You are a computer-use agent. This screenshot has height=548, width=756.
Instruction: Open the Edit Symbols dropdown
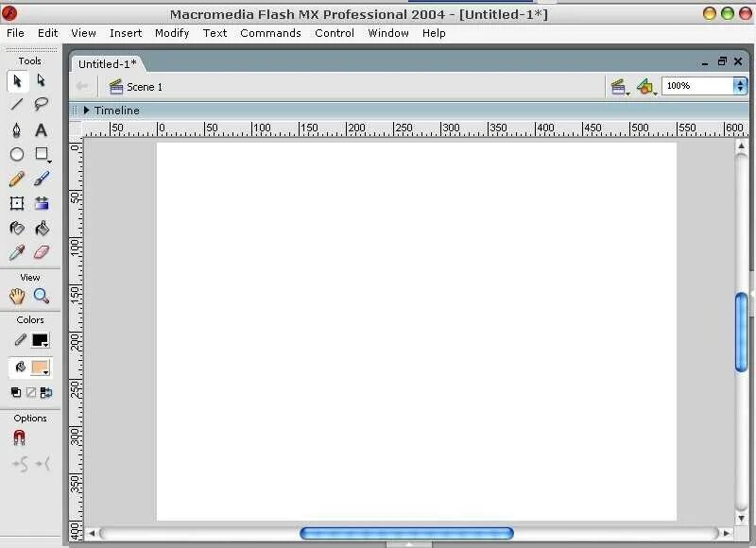point(646,87)
